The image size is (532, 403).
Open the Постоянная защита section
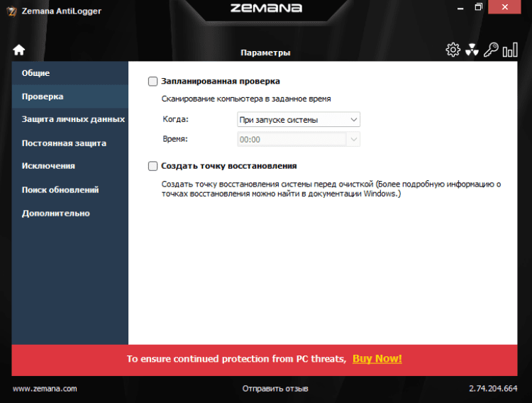tap(70, 143)
